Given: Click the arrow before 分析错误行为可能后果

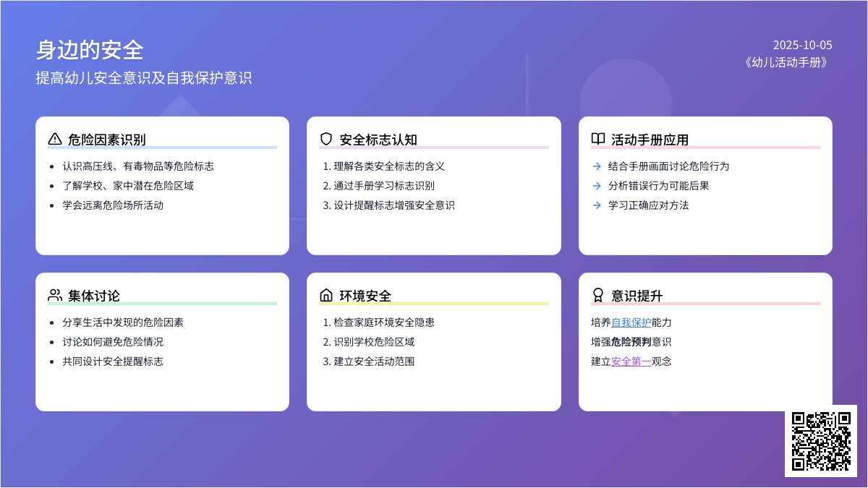Looking at the screenshot, I should (x=597, y=186).
